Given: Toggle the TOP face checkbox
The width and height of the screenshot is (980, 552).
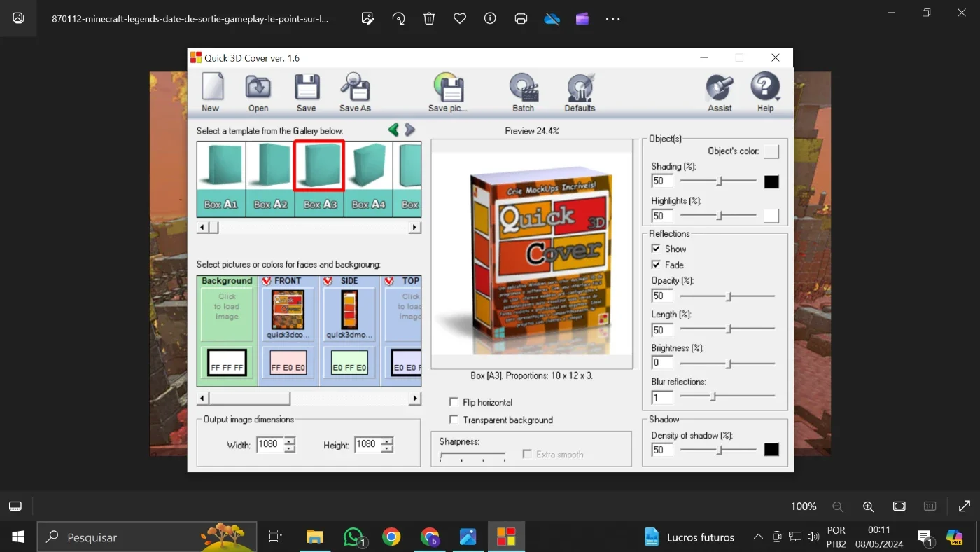Looking at the screenshot, I should click(389, 281).
